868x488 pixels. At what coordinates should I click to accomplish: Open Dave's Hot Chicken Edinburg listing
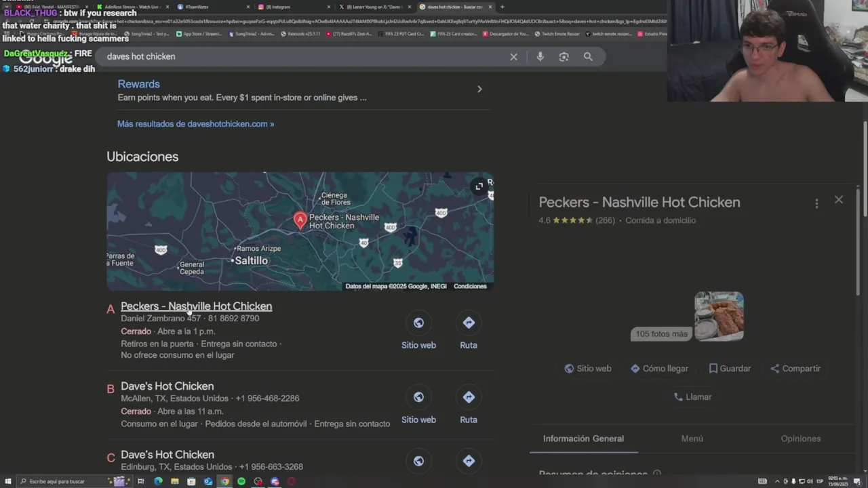[x=167, y=455]
